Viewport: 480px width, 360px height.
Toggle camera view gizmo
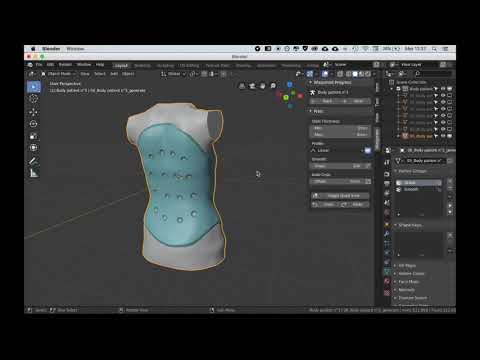tap(252, 86)
